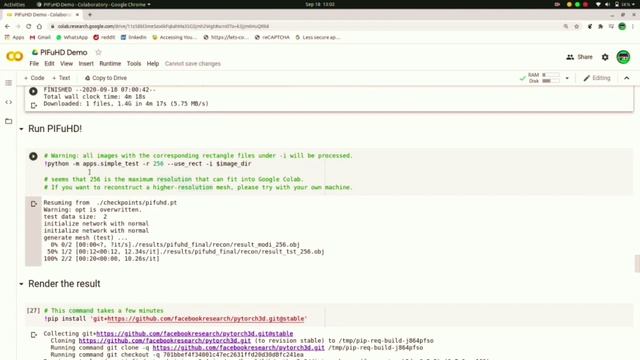
Task: Open the Runtime menu
Action: [x=110, y=64]
